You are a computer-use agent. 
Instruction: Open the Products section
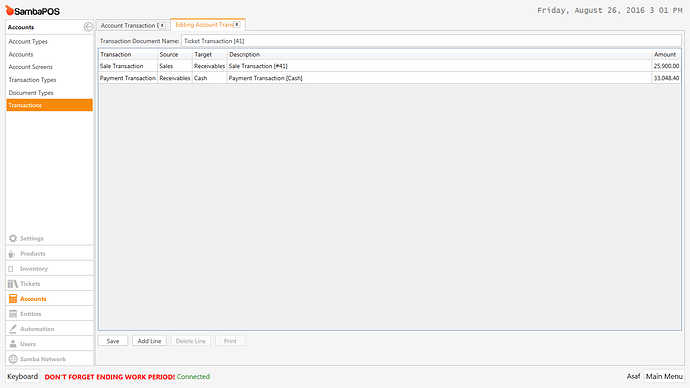tap(49, 254)
